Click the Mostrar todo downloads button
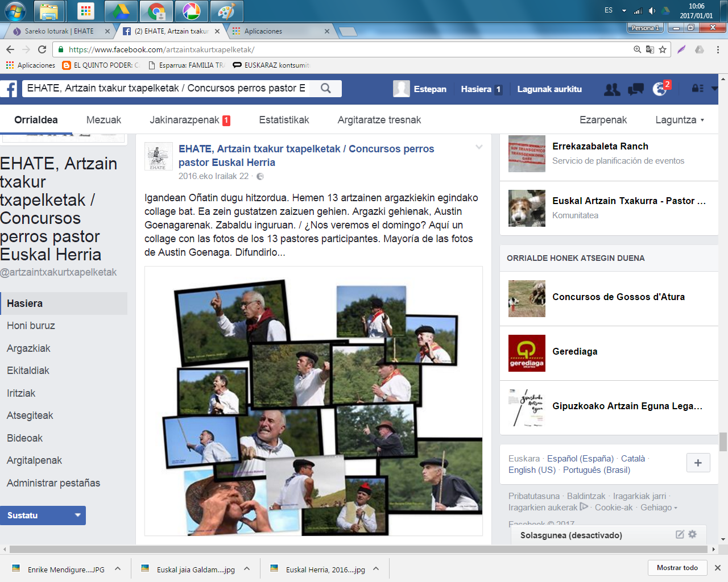 click(677, 568)
